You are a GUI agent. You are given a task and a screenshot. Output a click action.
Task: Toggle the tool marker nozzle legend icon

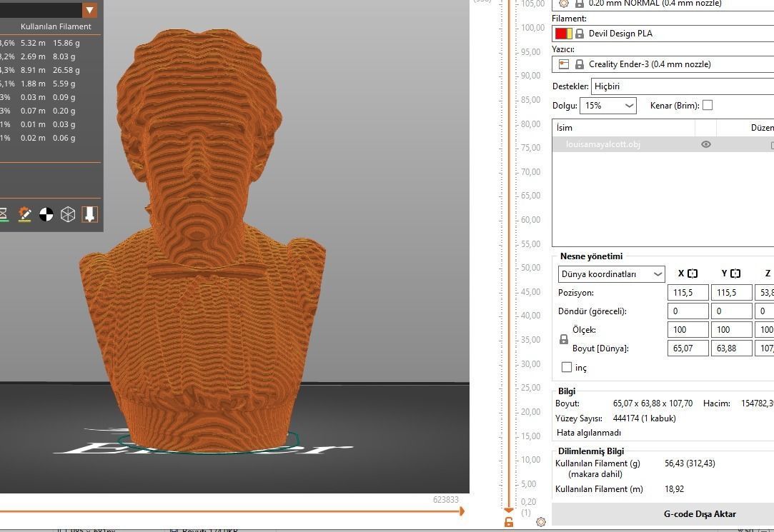(x=89, y=214)
